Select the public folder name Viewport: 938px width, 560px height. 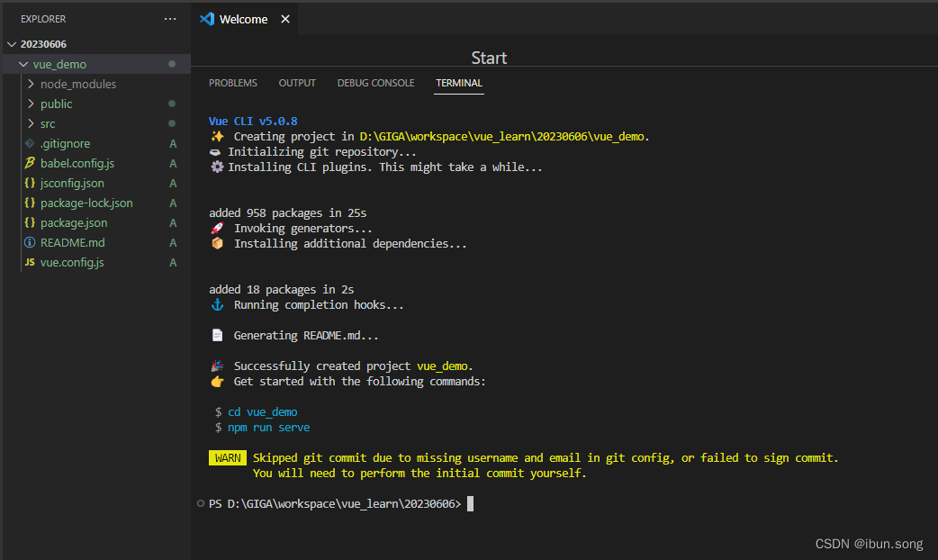(56, 104)
